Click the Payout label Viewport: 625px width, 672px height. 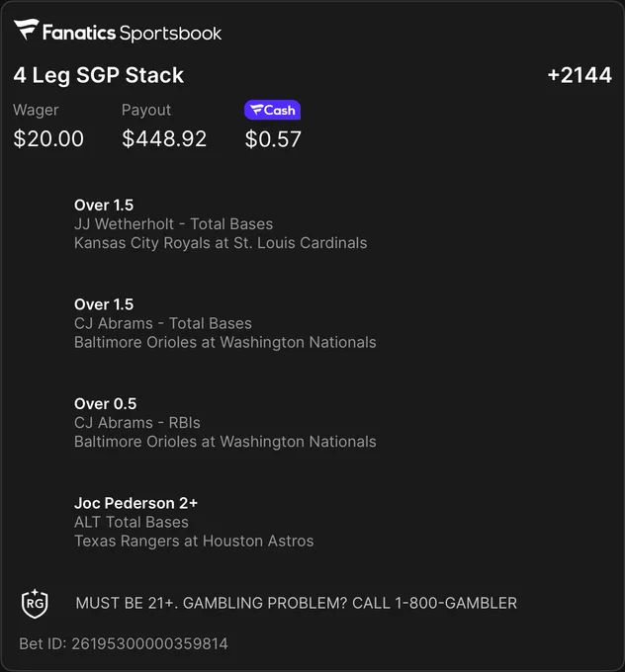tap(146, 110)
